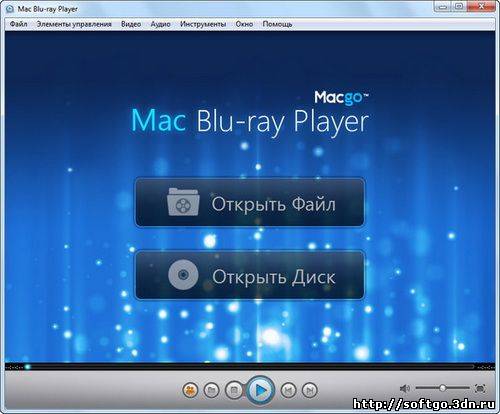
Task: Click the open folder icon in control bar
Action: click(211, 390)
